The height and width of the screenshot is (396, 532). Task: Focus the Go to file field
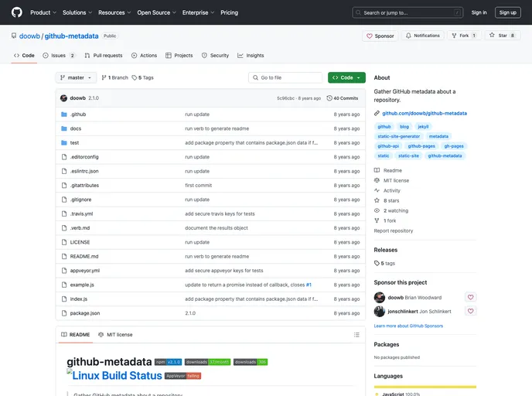click(x=285, y=77)
